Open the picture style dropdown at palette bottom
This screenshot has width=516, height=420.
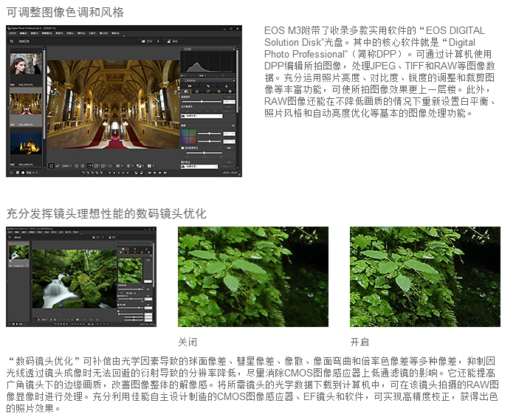click(x=199, y=167)
